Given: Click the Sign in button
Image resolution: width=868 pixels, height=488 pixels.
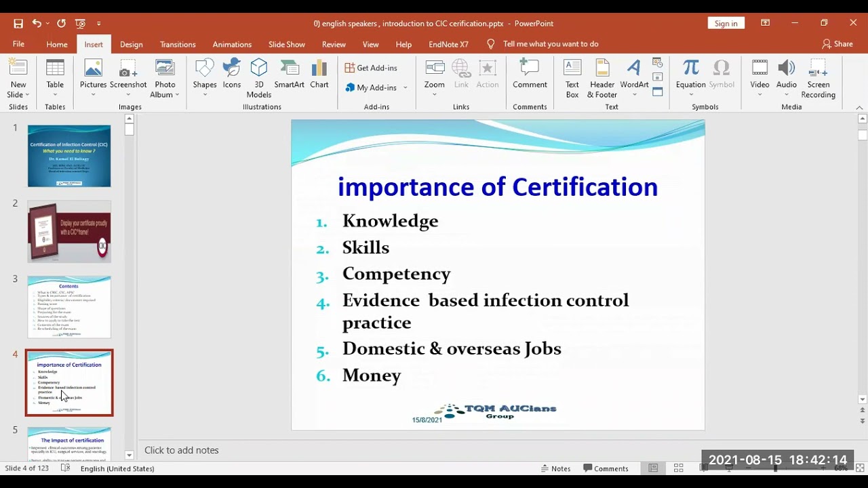Looking at the screenshot, I should coord(726,24).
